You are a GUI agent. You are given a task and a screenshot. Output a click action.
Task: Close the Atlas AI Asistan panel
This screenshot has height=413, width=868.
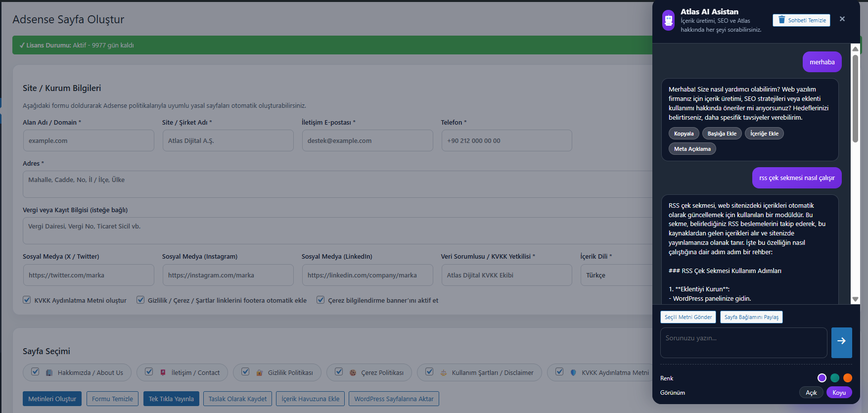[x=842, y=19]
